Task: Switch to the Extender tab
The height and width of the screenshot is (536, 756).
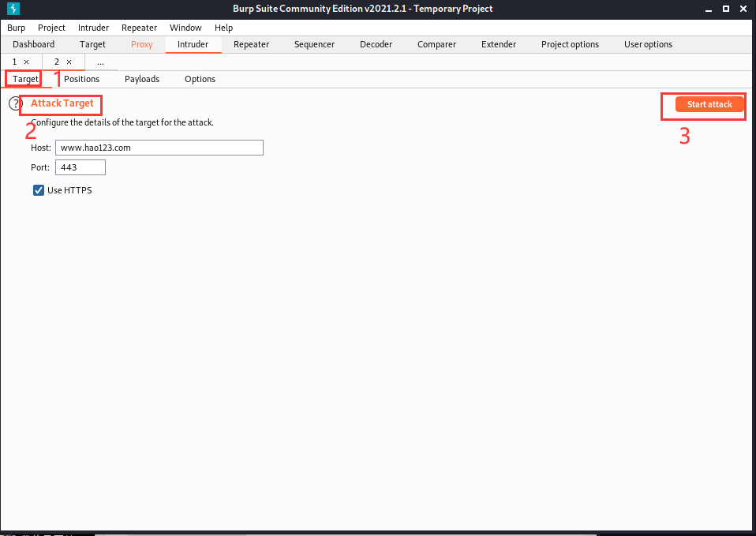Action: [499, 44]
